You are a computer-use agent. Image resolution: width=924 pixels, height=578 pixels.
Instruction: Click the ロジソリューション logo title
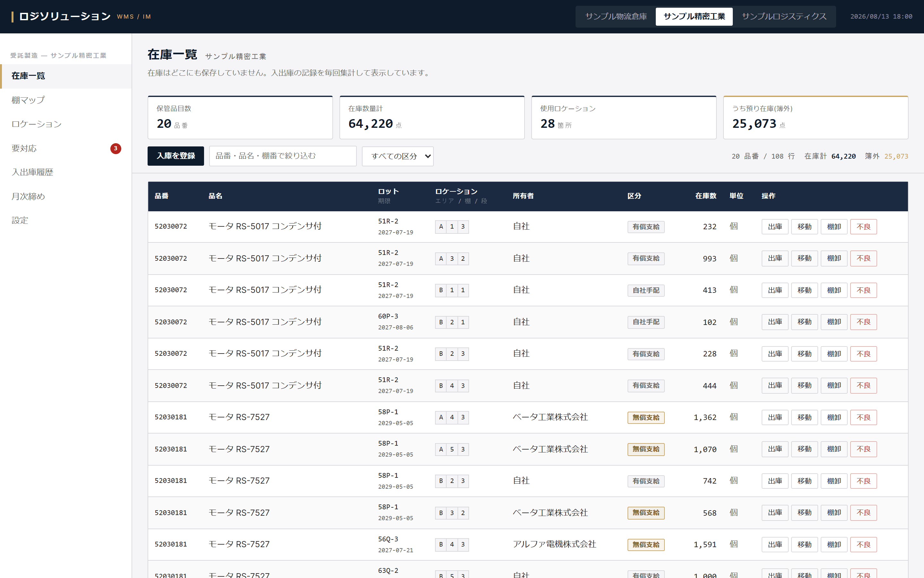64,16
